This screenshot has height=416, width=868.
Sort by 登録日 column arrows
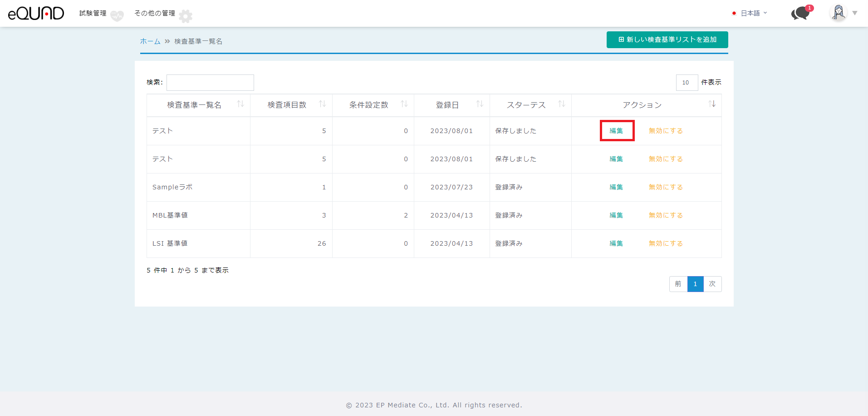point(480,104)
